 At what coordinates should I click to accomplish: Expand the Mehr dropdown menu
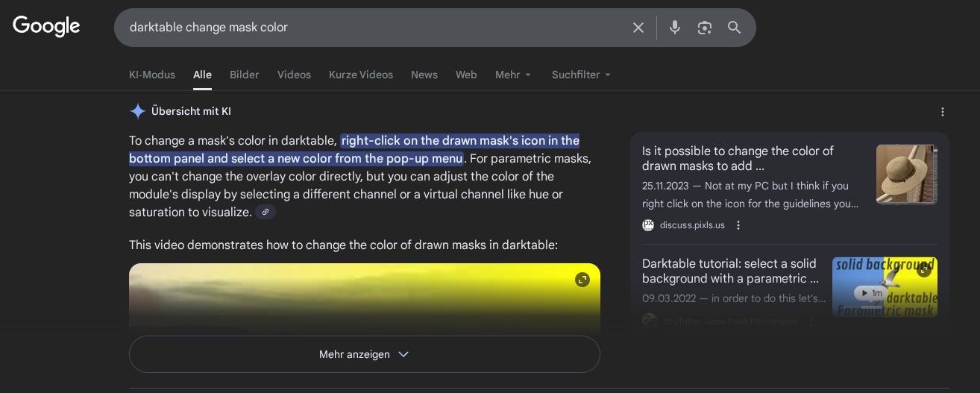point(513,75)
